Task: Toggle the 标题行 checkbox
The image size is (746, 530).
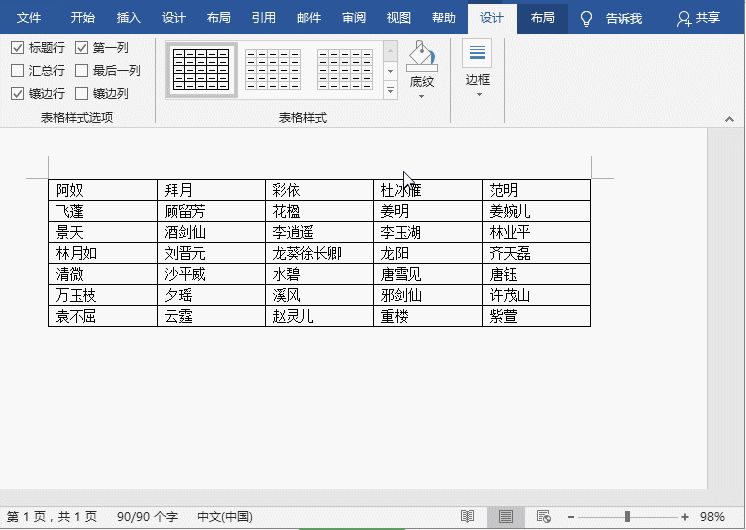Action: [x=18, y=48]
